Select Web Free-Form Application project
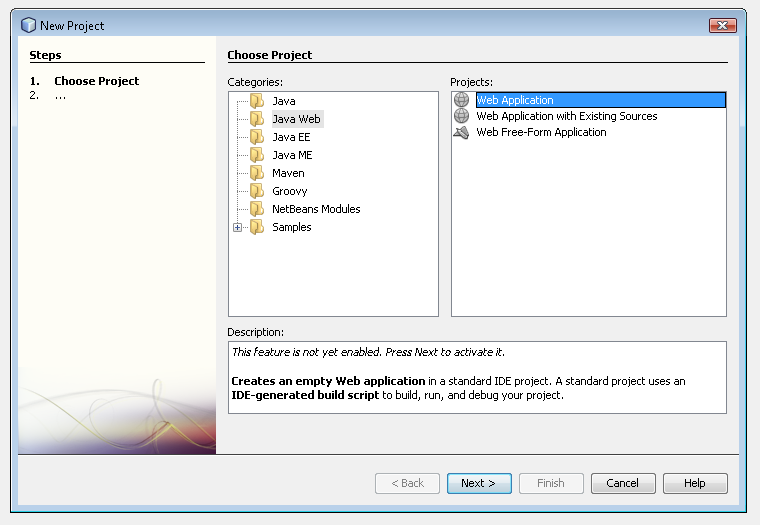 541,132
